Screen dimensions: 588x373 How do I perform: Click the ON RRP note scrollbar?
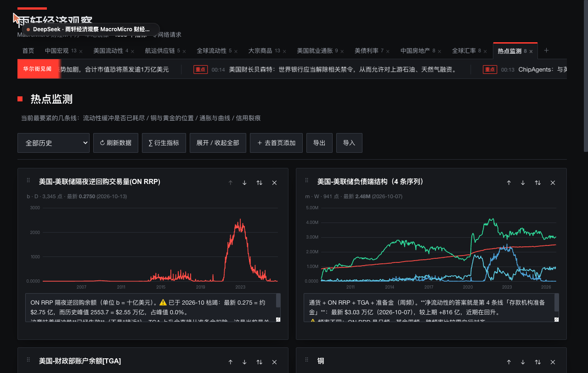pos(278,301)
